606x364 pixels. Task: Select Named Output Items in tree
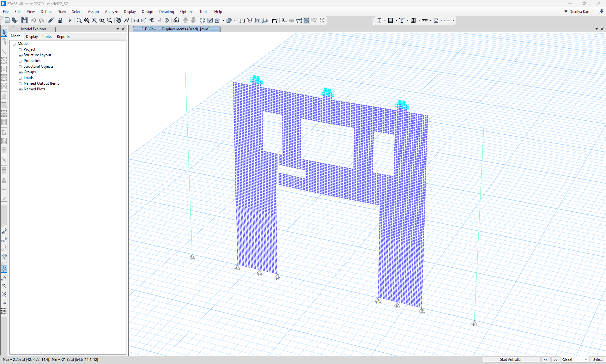coord(41,83)
